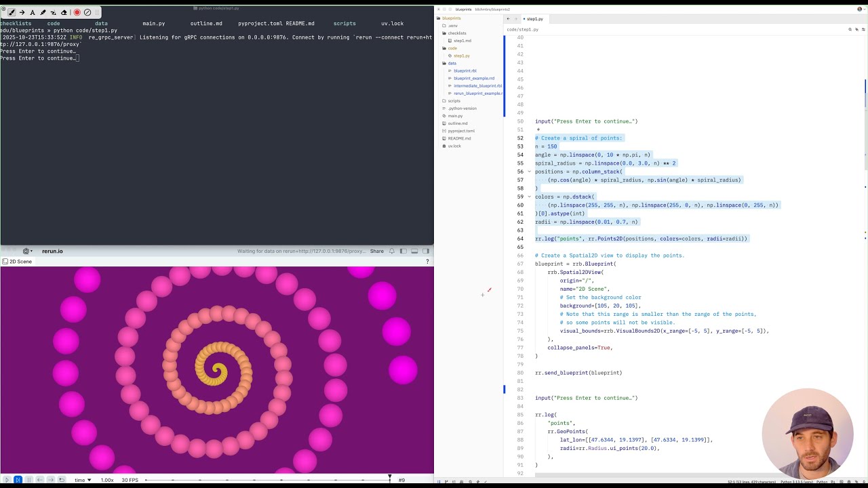Click the #9 frame number label
The image size is (868, 488).
coord(401,480)
